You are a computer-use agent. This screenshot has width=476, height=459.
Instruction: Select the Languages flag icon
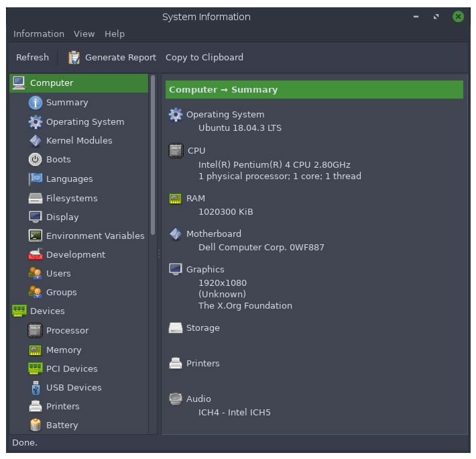pos(36,179)
